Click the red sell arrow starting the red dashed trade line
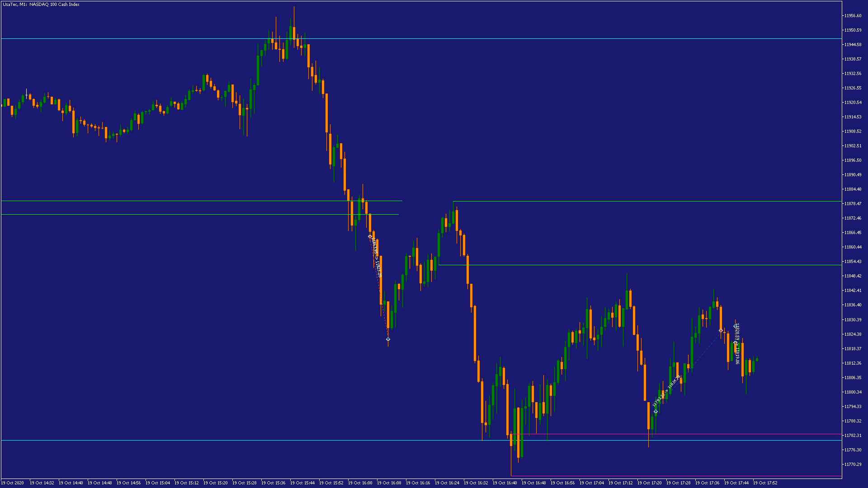The image size is (868, 488). pos(370,236)
